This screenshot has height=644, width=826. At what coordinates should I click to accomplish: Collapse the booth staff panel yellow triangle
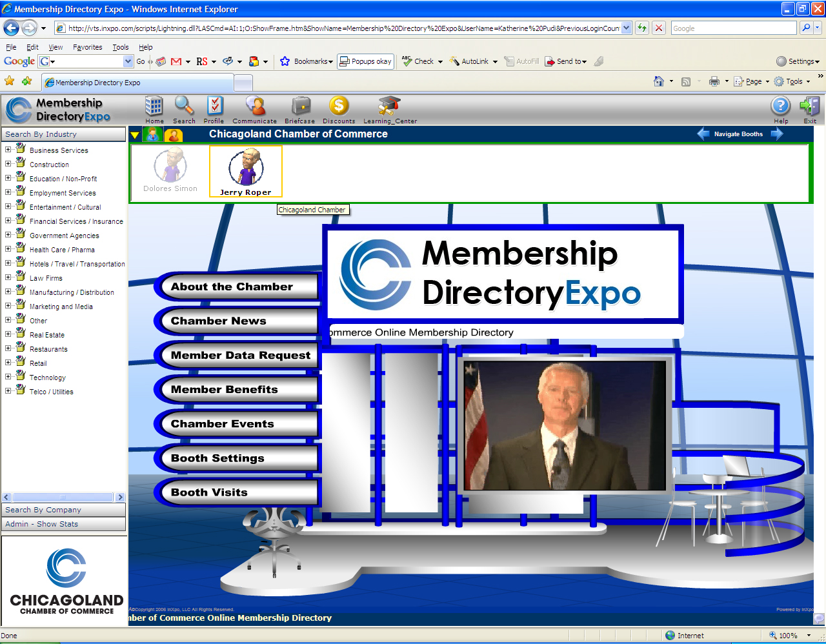click(x=135, y=135)
